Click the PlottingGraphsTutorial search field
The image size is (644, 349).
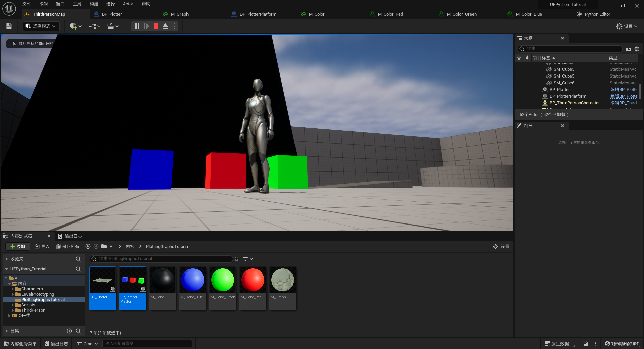(161, 259)
